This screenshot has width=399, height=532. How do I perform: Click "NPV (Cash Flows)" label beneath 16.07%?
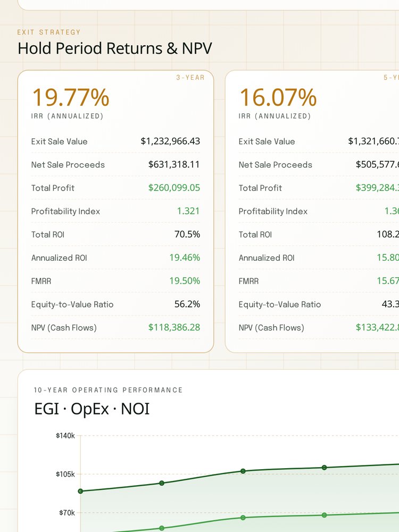(x=271, y=328)
